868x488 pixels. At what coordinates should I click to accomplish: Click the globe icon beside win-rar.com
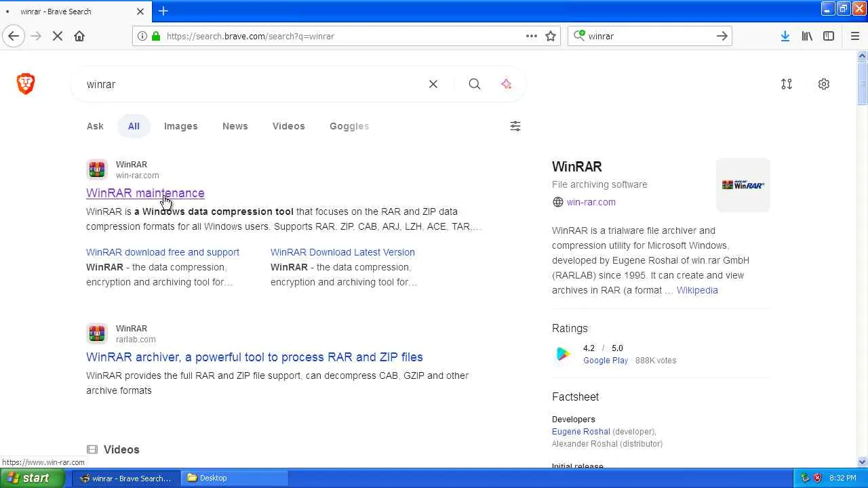coord(558,202)
